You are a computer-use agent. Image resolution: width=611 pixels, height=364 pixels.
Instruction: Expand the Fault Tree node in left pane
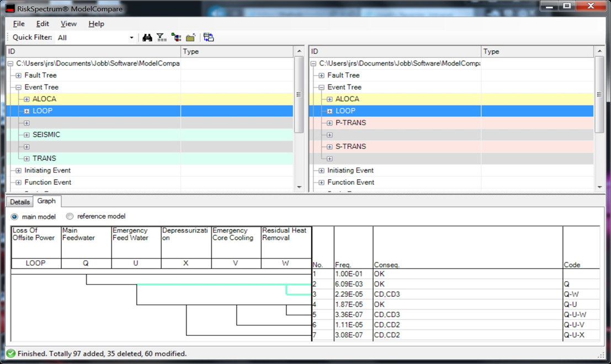pos(18,76)
